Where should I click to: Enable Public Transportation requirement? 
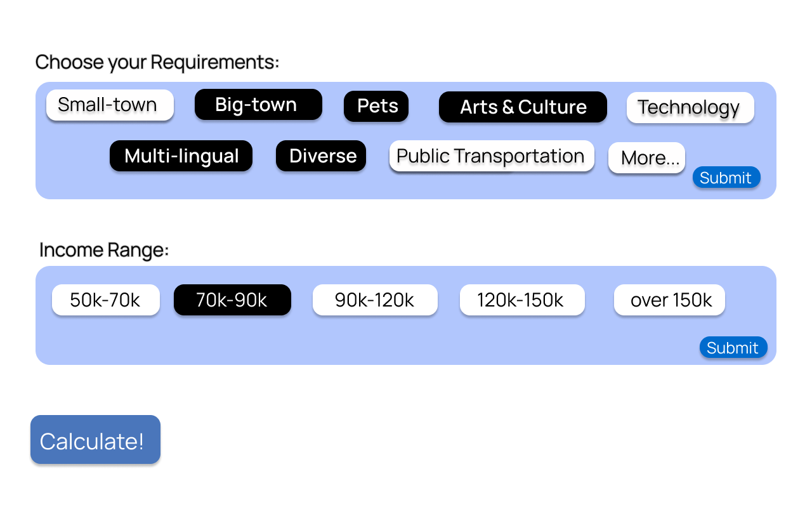(492, 155)
